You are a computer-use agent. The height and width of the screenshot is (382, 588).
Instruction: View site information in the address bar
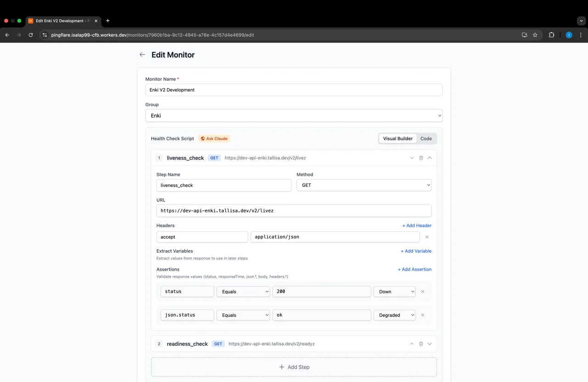click(45, 35)
